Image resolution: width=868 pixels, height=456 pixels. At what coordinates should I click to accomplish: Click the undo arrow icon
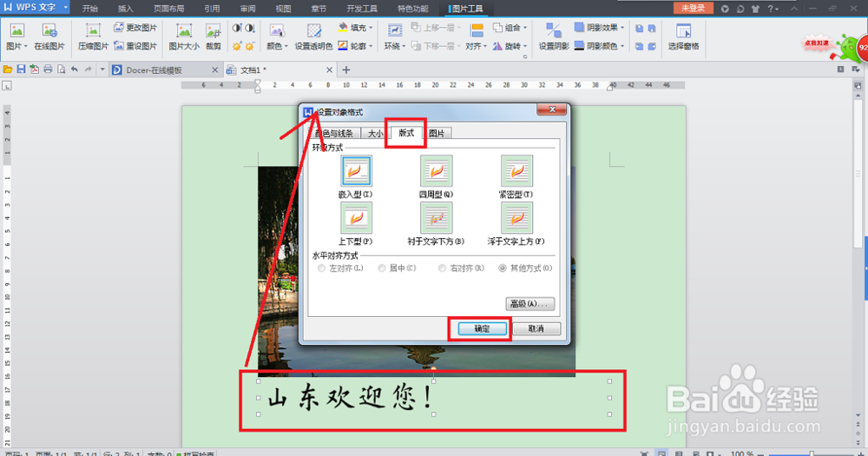point(74,69)
